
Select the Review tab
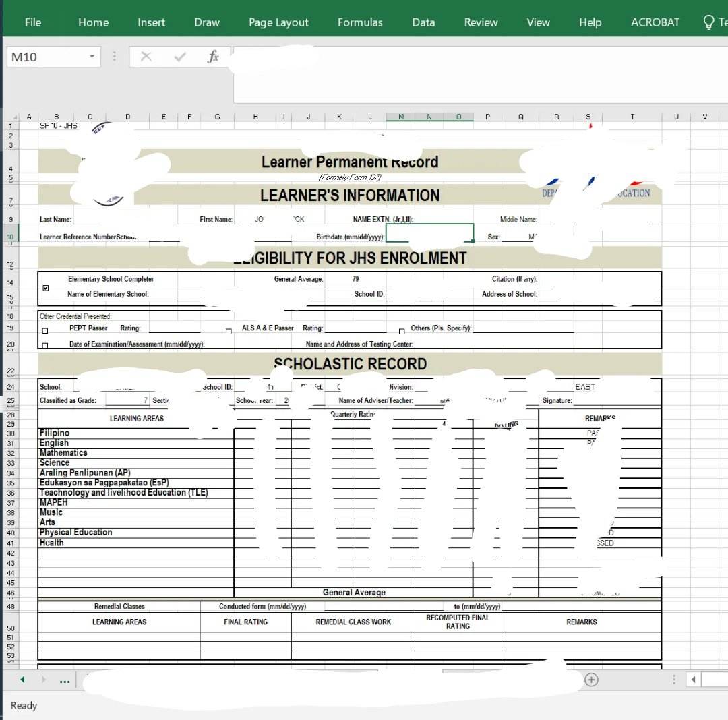[x=481, y=22]
